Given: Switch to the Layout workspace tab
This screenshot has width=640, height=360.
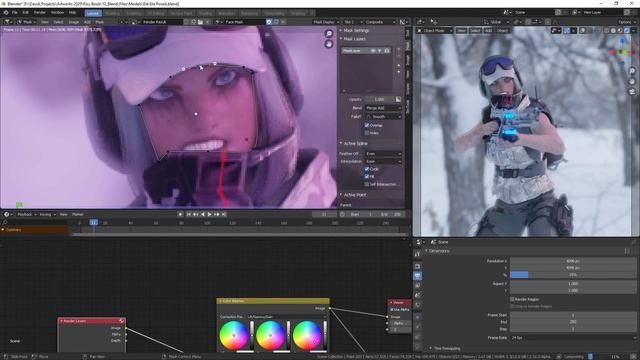Looking at the screenshot, I should click(x=93, y=13).
